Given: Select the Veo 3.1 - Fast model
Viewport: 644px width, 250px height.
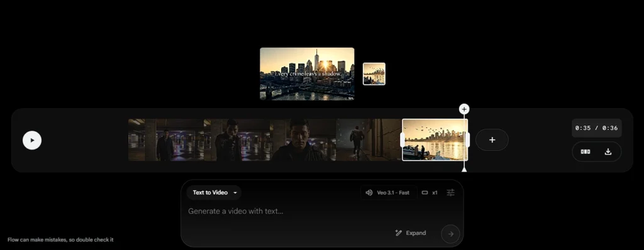Looking at the screenshot, I should [x=389, y=193].
